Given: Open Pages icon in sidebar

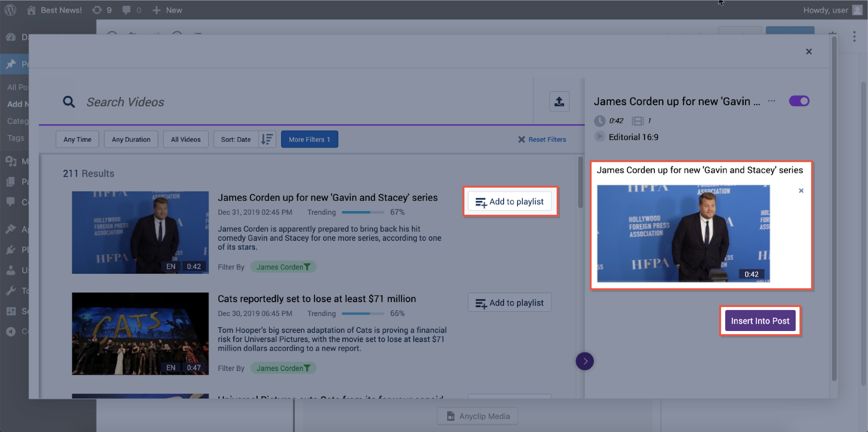Looking at the screenshot, I should tap(11, 181).
